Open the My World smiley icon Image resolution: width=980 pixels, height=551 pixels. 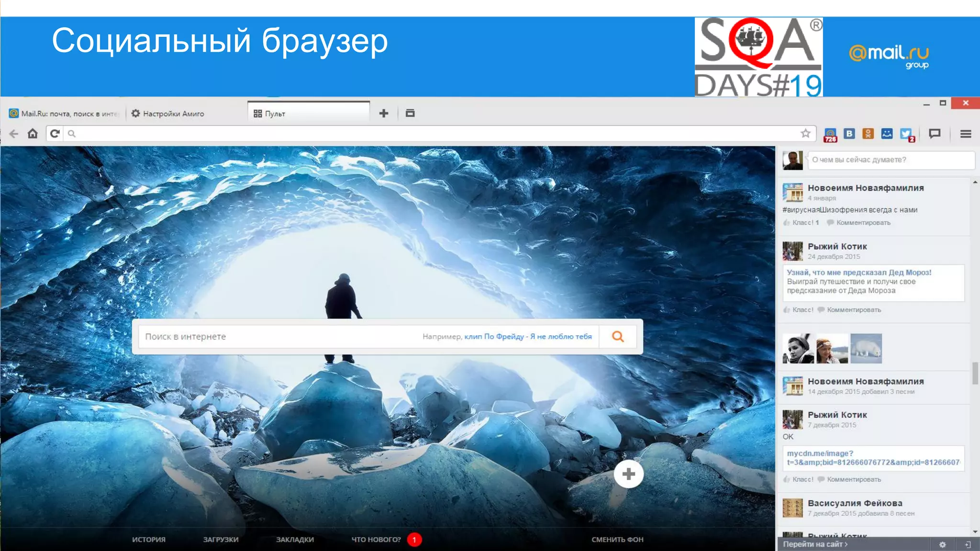click(x=887, y=134)
